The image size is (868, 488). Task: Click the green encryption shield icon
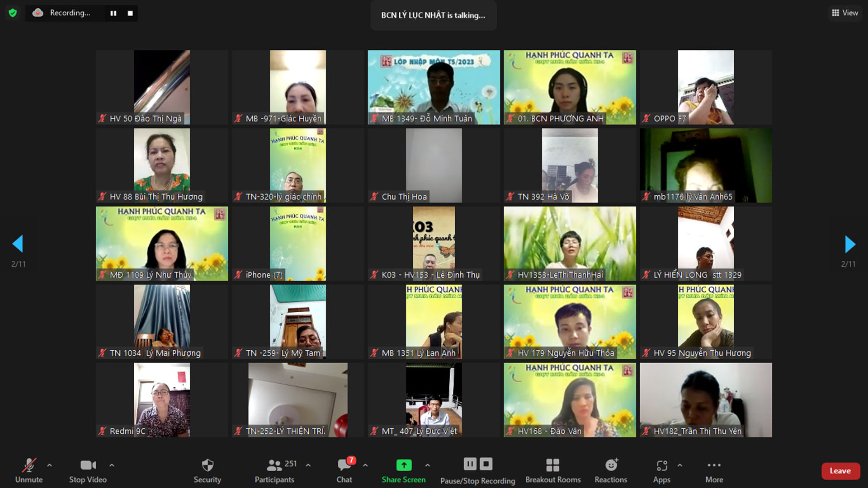click(13, 13)
